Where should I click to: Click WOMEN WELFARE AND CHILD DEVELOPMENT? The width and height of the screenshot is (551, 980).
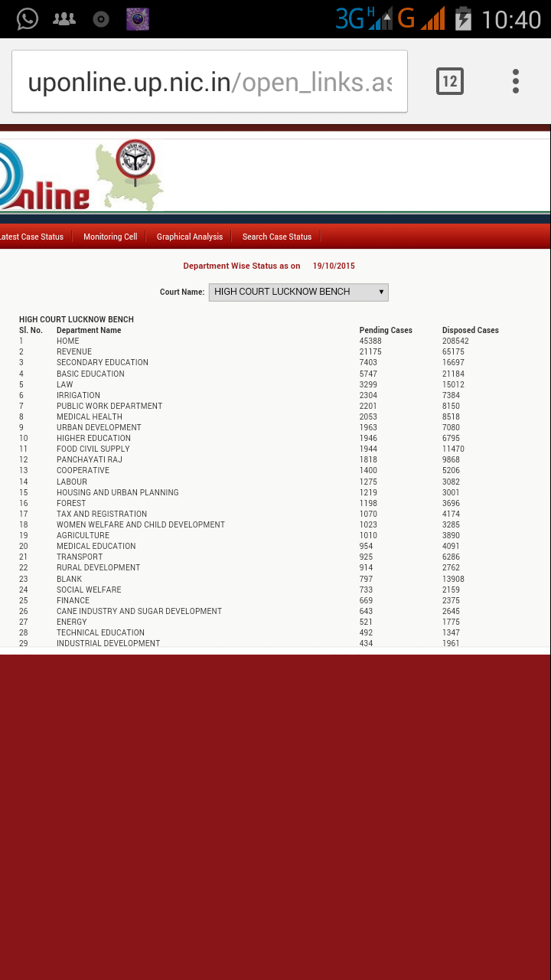141,525
